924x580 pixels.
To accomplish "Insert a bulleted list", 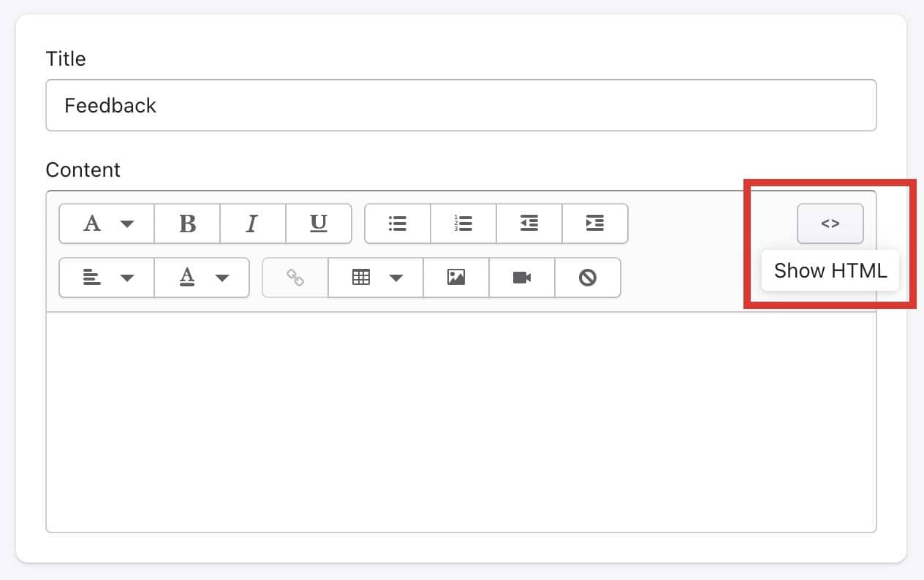I will click(398, 224).
